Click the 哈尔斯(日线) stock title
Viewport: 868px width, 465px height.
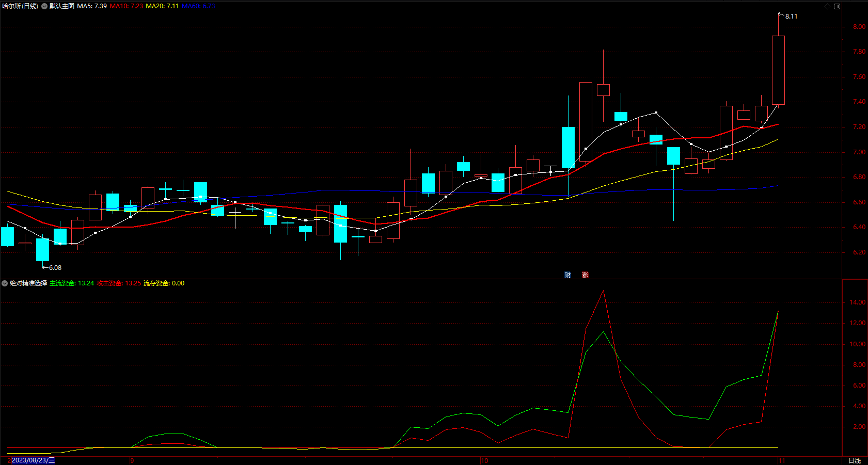click(20, 6)
